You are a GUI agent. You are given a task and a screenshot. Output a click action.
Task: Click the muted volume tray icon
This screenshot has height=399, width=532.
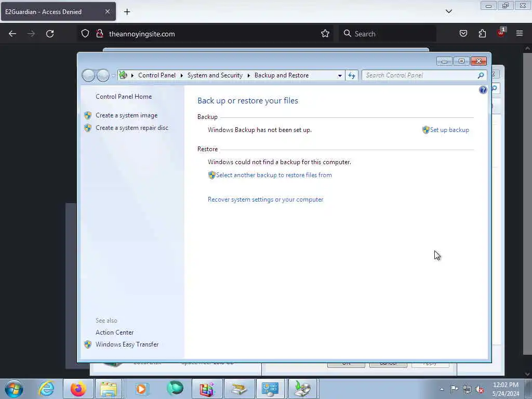(480, 389)
